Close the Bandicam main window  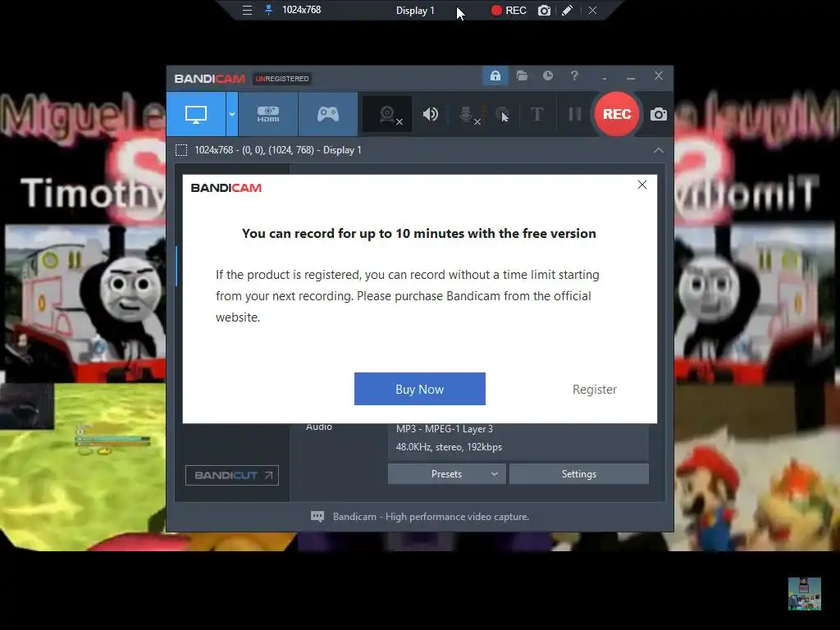coord(659,76)
